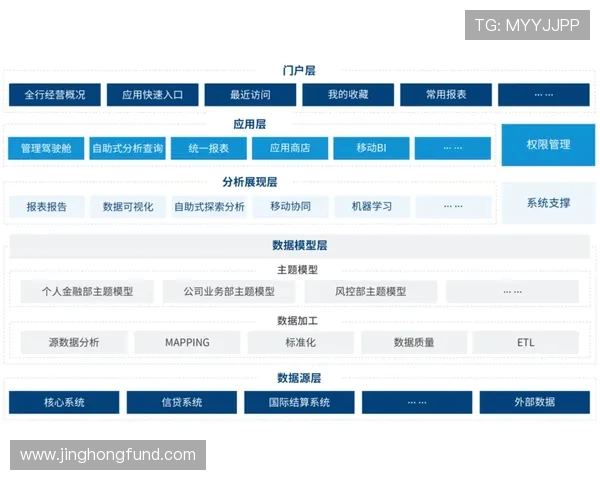This screenshot has height=480, width=600.
Task: Click the 数据模型层 header bar
Action: tap(300, 246)
